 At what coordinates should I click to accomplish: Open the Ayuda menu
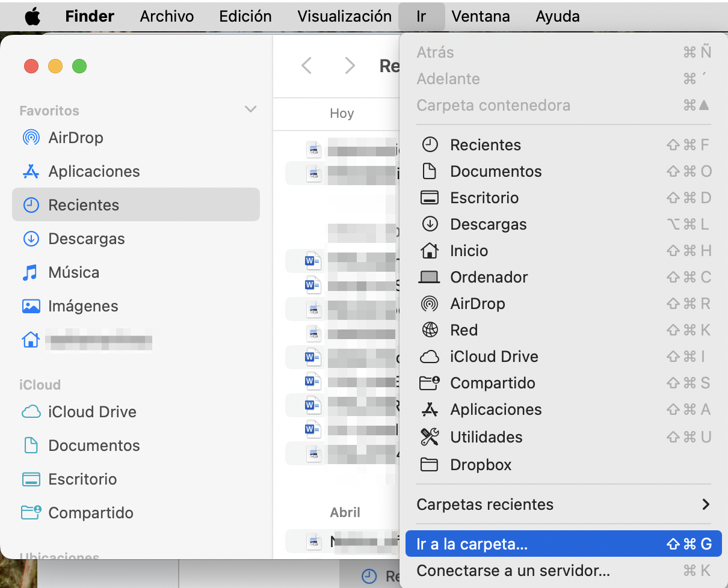(558, 16)
